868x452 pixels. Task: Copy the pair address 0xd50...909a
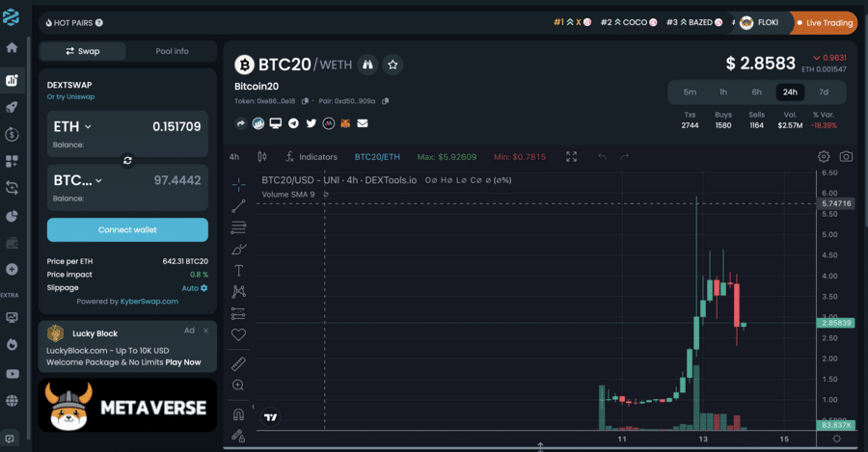tap(385, 101)
